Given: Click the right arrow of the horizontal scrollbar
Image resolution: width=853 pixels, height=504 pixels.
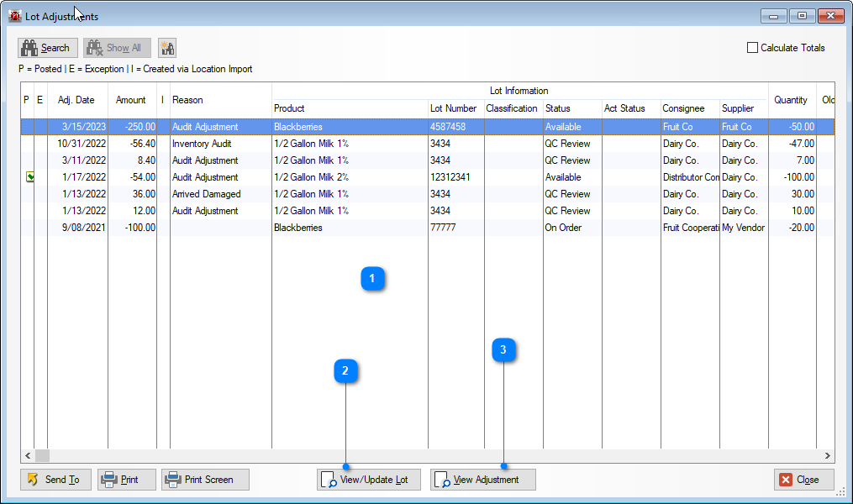Looking at the screenshot, I should pos(828,455).
